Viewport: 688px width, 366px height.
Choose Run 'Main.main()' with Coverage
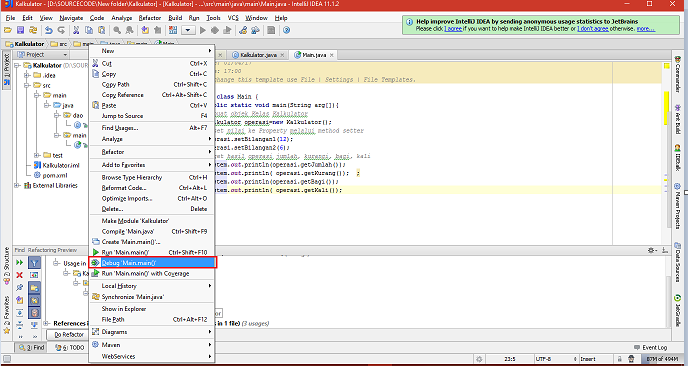tap(152, 273)
